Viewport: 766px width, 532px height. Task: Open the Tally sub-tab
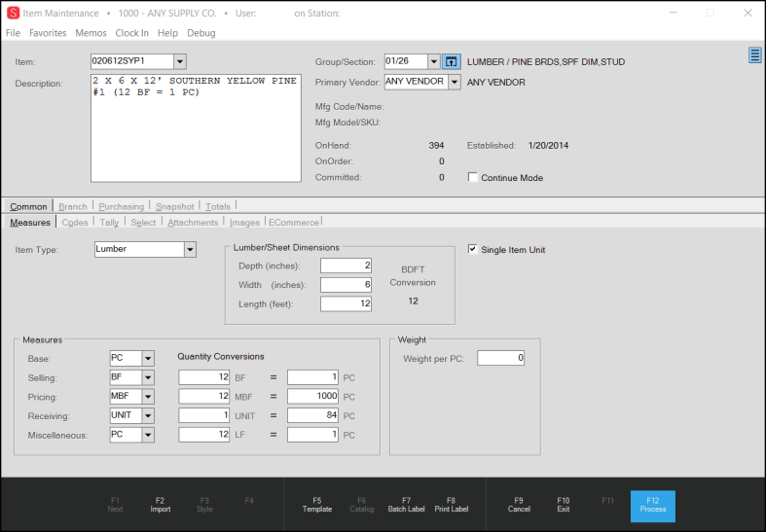tap(109, 222)
